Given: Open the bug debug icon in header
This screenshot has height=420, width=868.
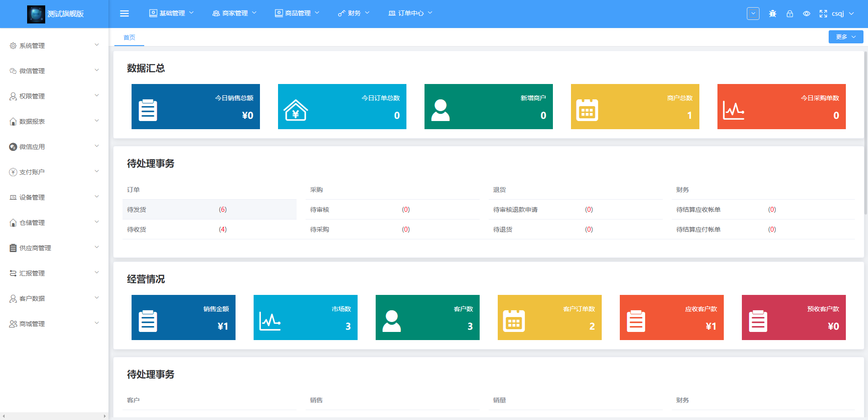Looking at the screenshot, I should [x=773, y=14].
